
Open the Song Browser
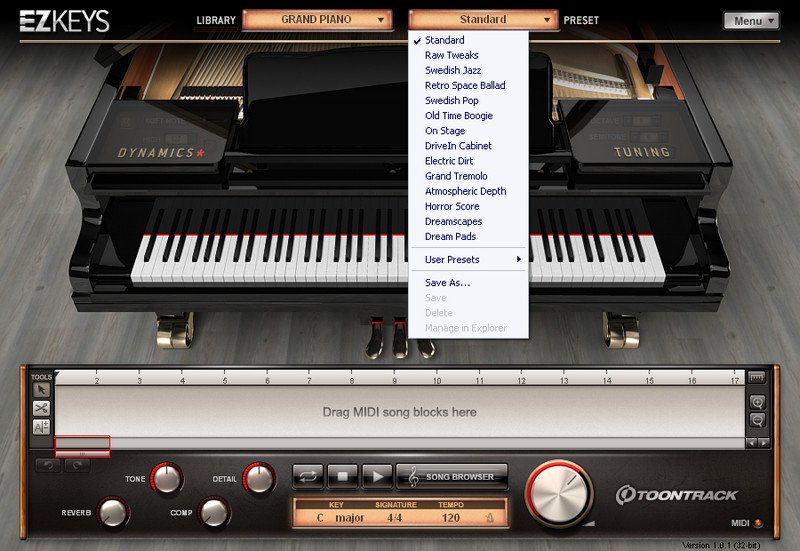pyautogui.click(x=451, y=476)
